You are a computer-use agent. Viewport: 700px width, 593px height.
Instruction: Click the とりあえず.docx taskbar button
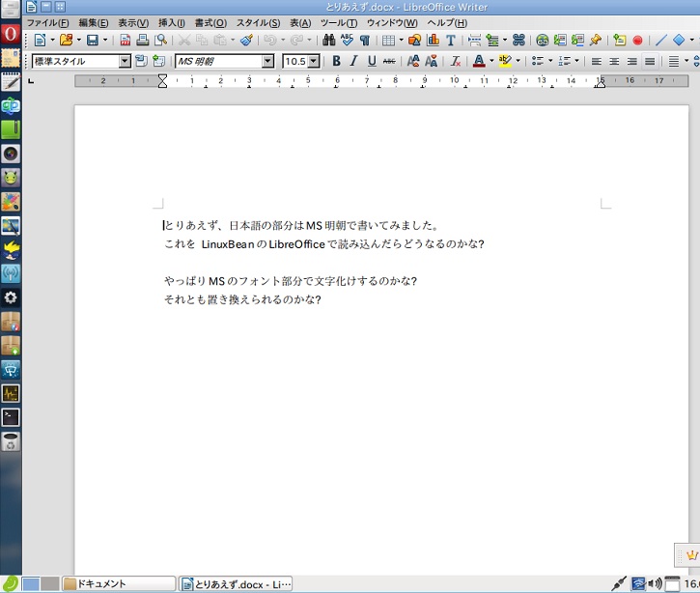click(x=236, y=583)
